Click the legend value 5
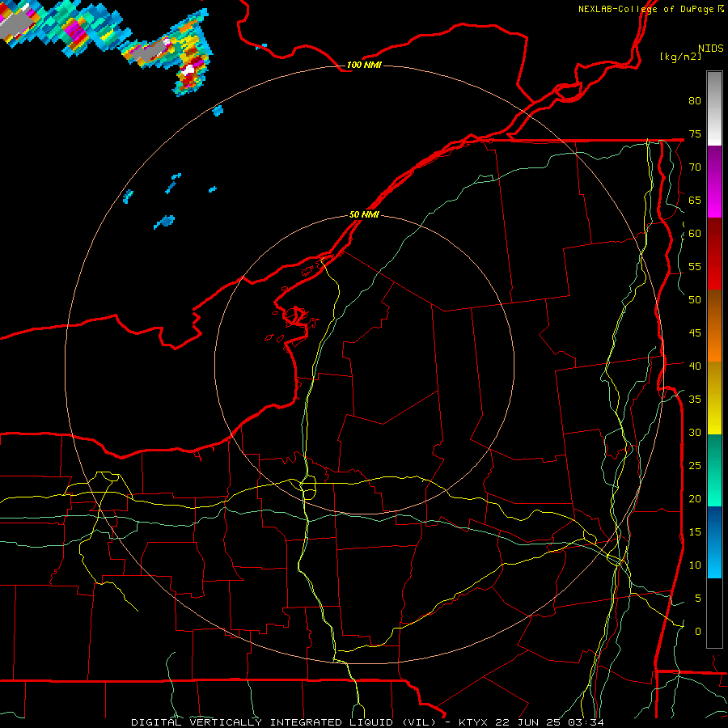This screenshot has height=728, width=728. (698, 598)
